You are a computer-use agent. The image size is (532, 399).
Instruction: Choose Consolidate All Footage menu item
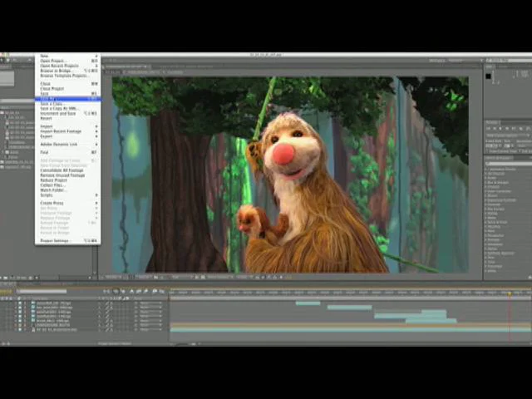click(x=68, y=170)
